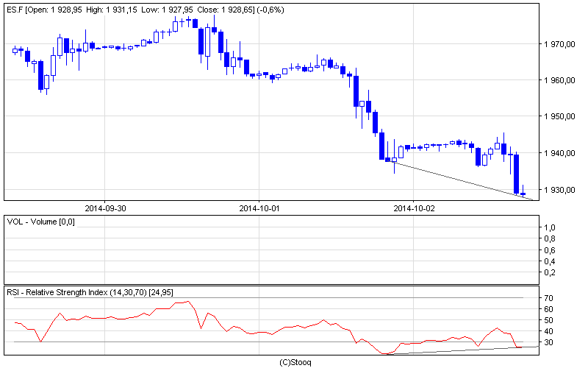Image resolution: width=588 pixels, height=368 pixels.
Task: Click the RSI axis label 30
Action: coord(548,342)
